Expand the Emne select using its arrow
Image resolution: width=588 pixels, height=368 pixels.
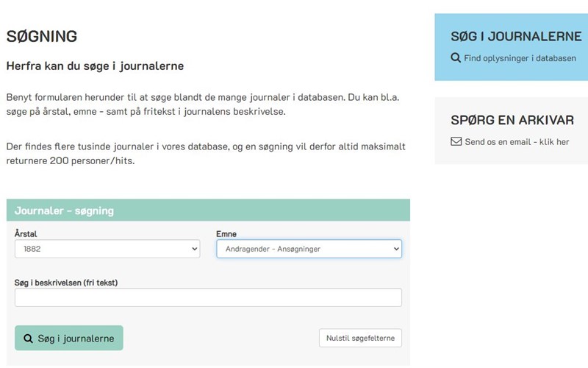click(397, 249)
